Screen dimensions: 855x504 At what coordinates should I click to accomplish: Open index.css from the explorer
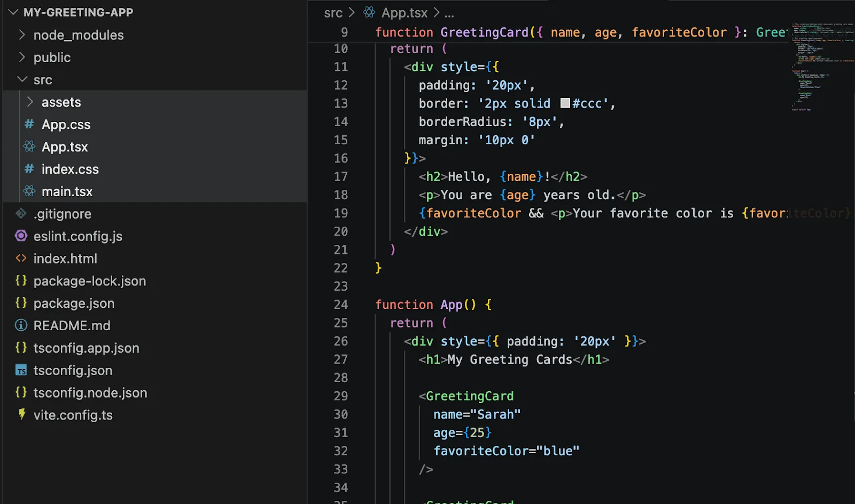point(70,169)
